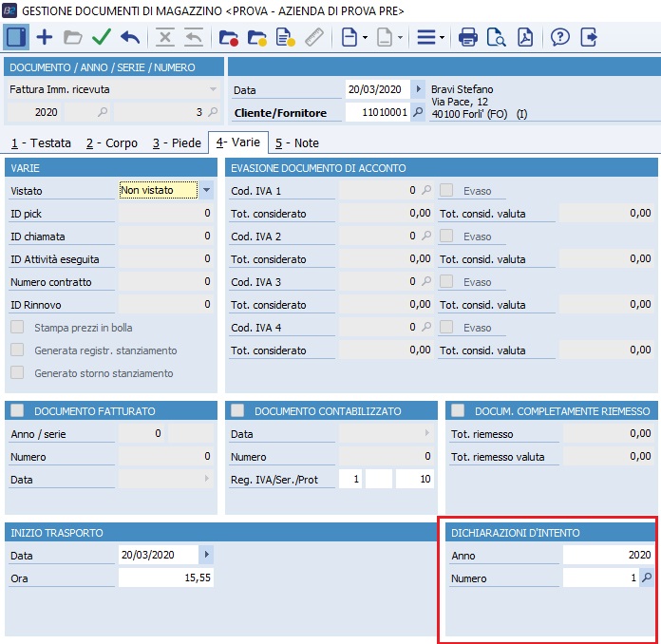Open Inizio Trasporto date picker arrow
Screen dimensions: 661x644
pos(207,555)
